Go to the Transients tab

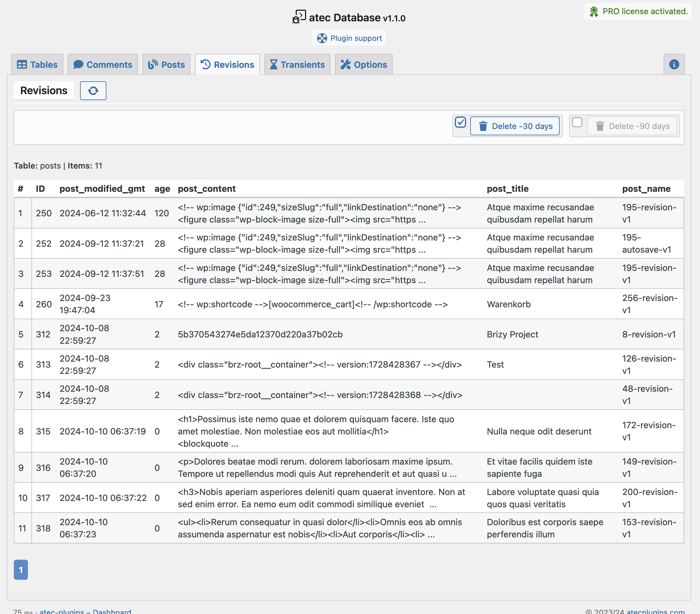point(297,64)
